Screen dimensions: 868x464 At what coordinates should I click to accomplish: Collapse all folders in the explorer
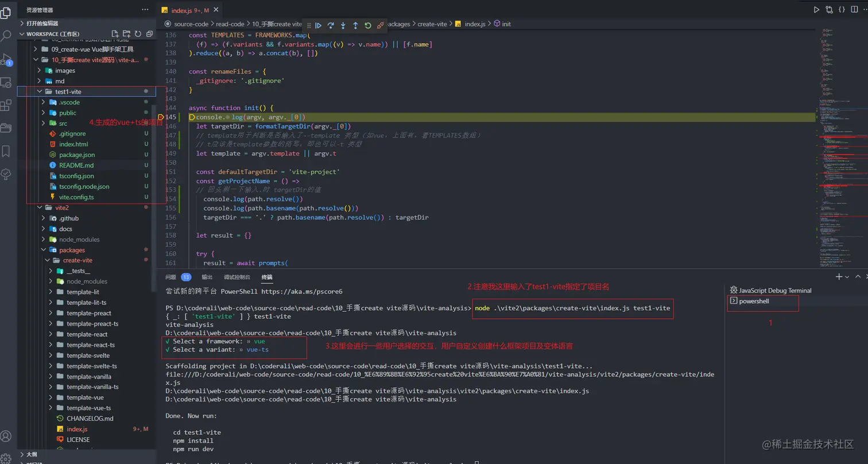tap(149, 34)
